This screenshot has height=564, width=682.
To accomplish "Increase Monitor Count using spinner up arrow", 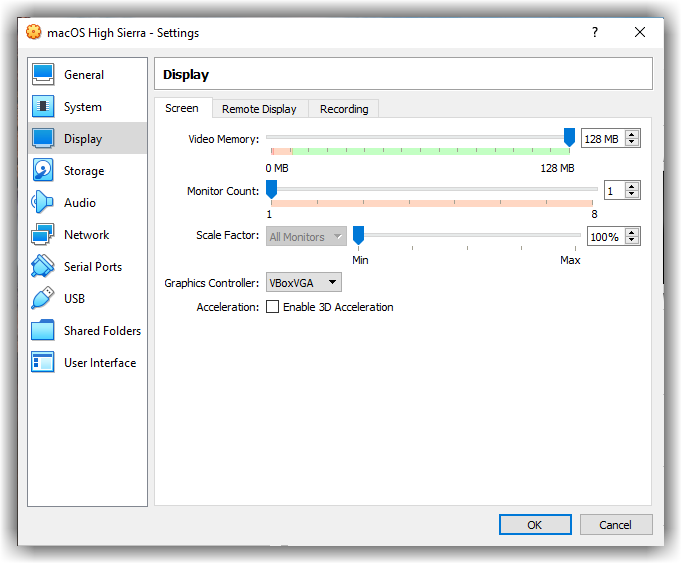I will coord(632,187).
